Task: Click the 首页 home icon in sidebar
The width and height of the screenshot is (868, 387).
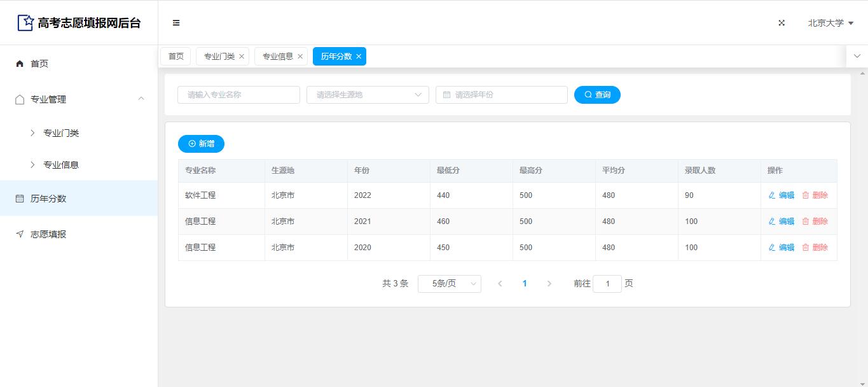Action: 20,64
